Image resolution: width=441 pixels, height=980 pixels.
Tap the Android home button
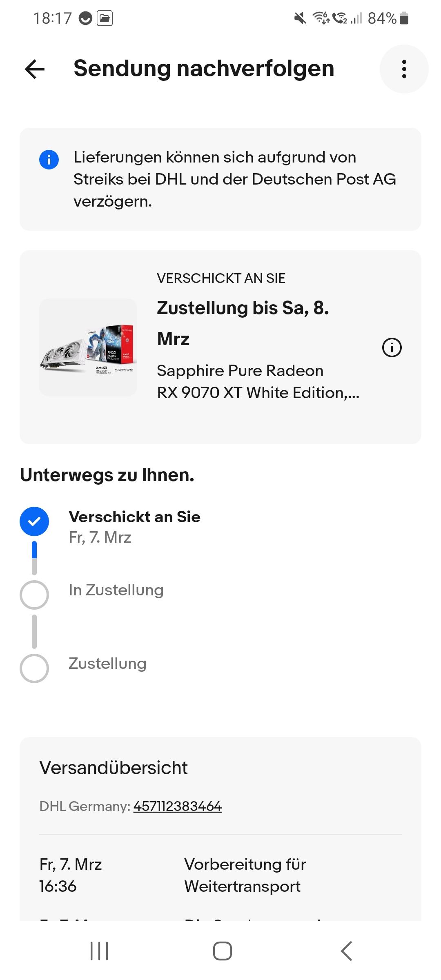point(223,951)
